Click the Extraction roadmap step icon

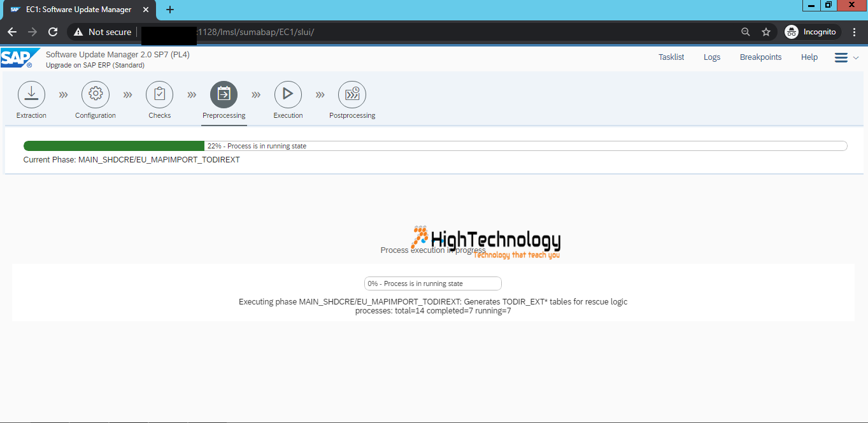(x=31, y=94)
